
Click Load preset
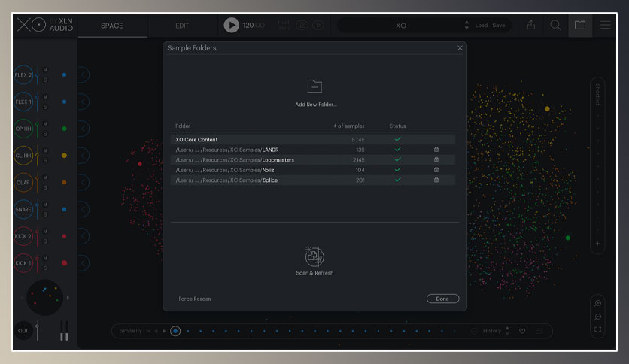click(482, 26)
